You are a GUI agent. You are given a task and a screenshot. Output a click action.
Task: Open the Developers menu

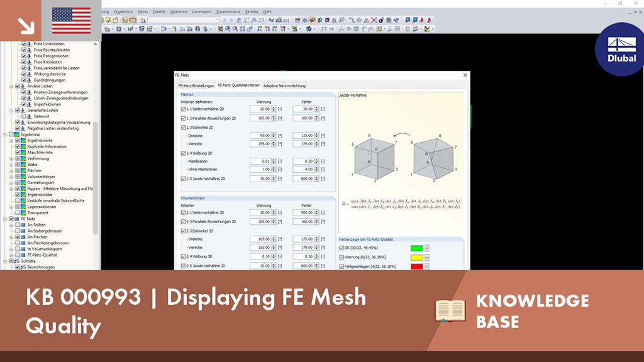tap(202, 12)
